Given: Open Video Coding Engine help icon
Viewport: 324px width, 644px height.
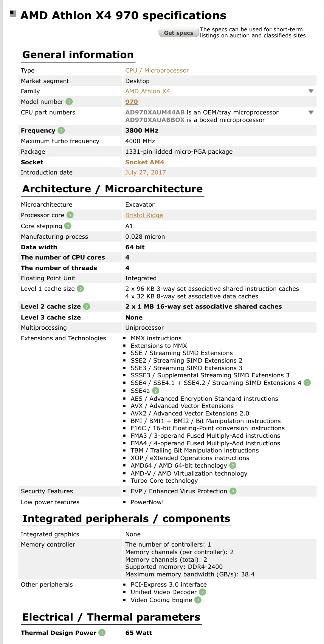Looking at the screenshot, I should [198, 600].
